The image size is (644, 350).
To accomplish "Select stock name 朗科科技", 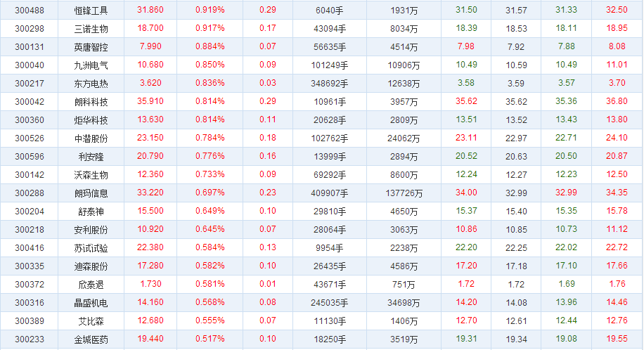I will tap(91, 102).
